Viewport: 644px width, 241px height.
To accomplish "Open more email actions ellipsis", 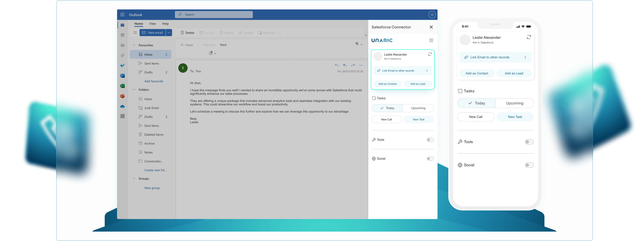I will (361, 65).
